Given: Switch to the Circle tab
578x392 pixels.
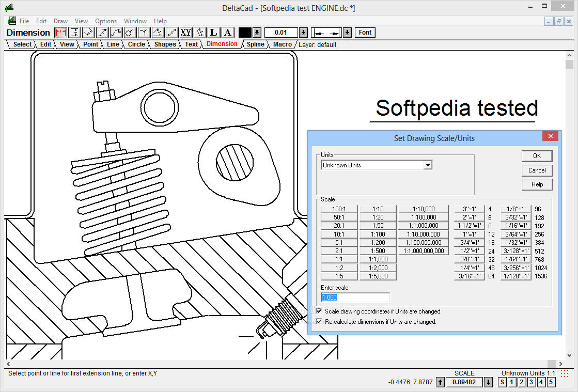Looking at the screenshot, I should click(x=136, y=44).
